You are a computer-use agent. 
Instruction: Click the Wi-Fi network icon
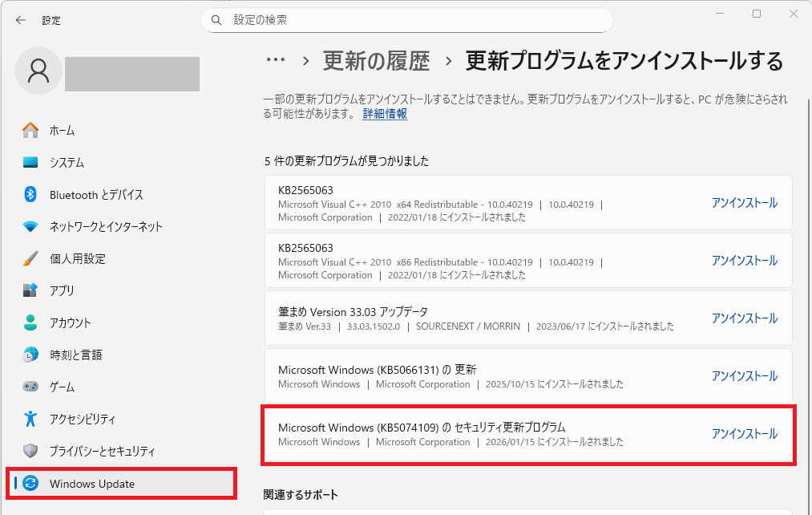click(x=30, y=226)
